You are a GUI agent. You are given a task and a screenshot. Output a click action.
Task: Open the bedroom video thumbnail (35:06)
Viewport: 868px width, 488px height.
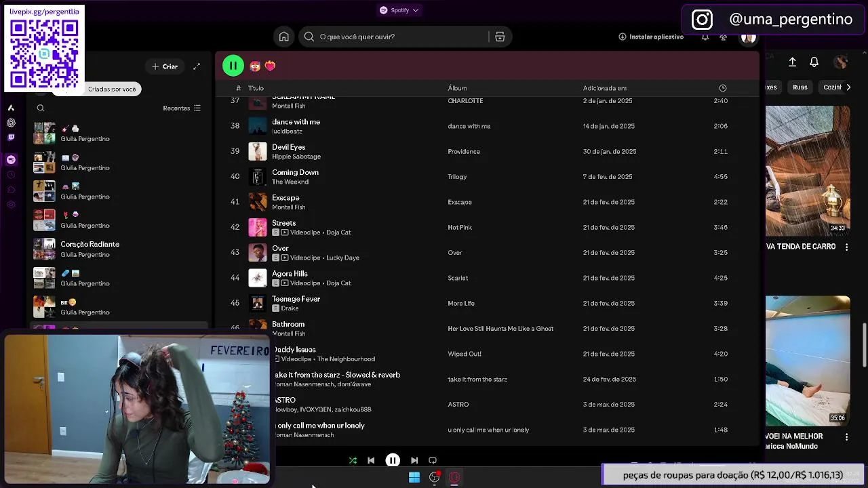pos(808,361)
